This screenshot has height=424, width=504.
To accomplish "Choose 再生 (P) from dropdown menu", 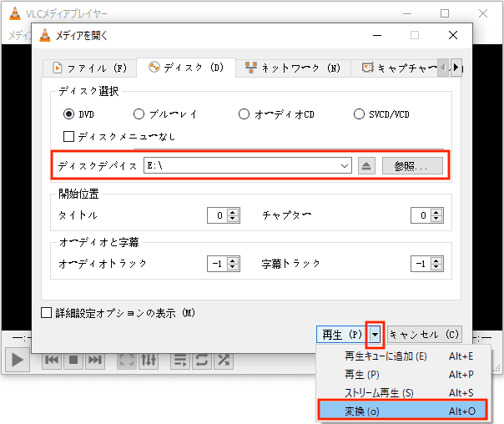I will tap(404, 375).
